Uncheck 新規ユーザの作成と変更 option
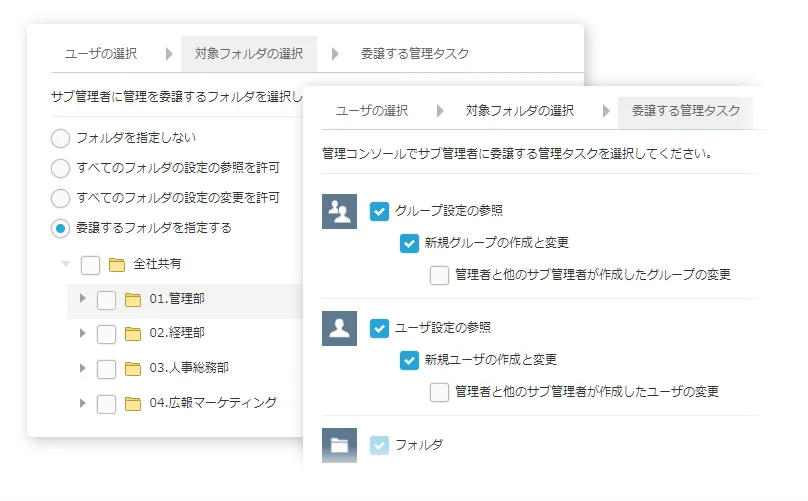This screenshot has width=808, height=501. (409, 360)
